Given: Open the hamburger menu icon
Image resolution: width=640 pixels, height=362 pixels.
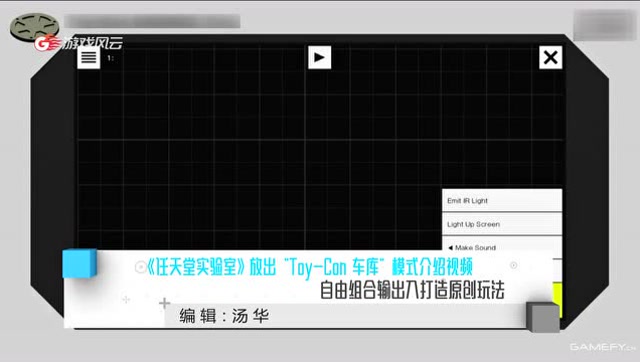Looking at the screenshot, I should pos(89,57).
